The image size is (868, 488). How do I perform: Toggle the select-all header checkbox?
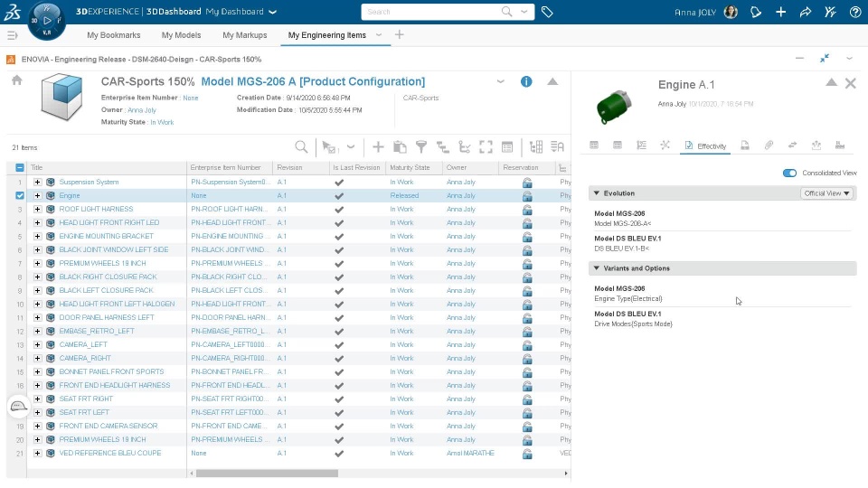(20, 167)
